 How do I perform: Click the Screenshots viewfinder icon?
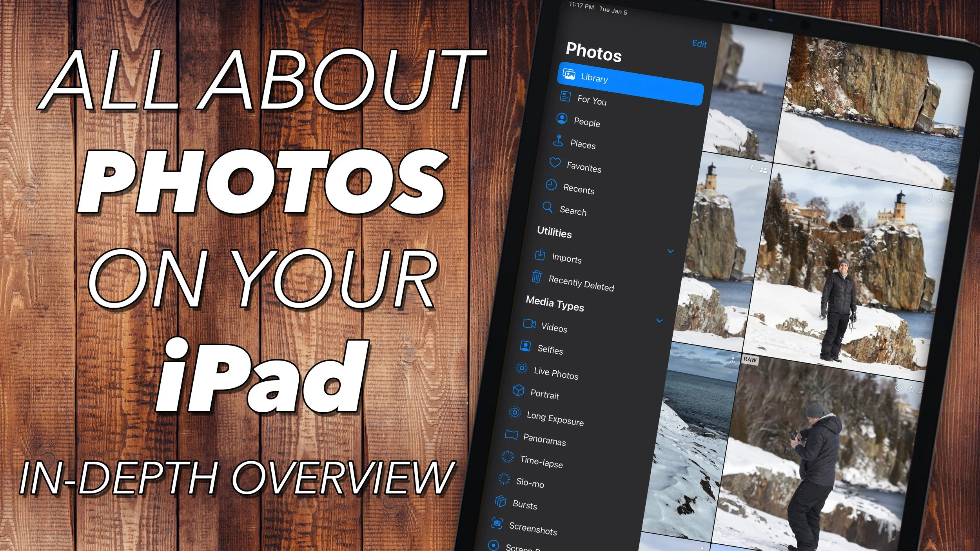pyautogui.click(x=497, y=523)
